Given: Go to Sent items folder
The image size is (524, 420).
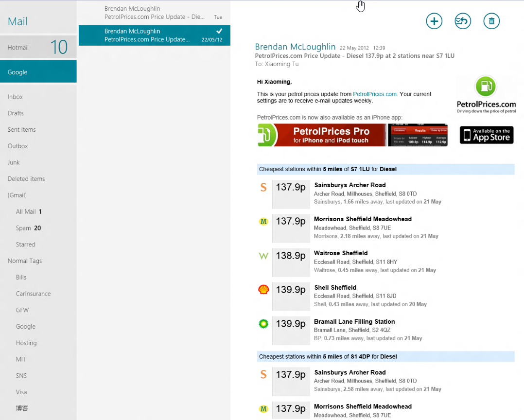Looking at the screenshot, I should [x=22, y=130].
